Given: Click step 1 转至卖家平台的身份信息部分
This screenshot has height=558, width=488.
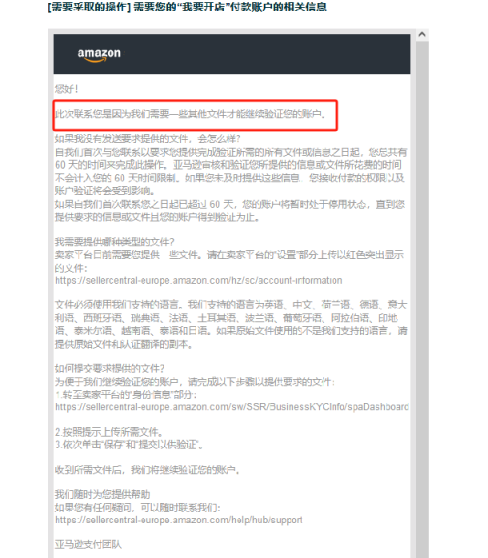Looking at the screenshot, I should tap(126, 395).
